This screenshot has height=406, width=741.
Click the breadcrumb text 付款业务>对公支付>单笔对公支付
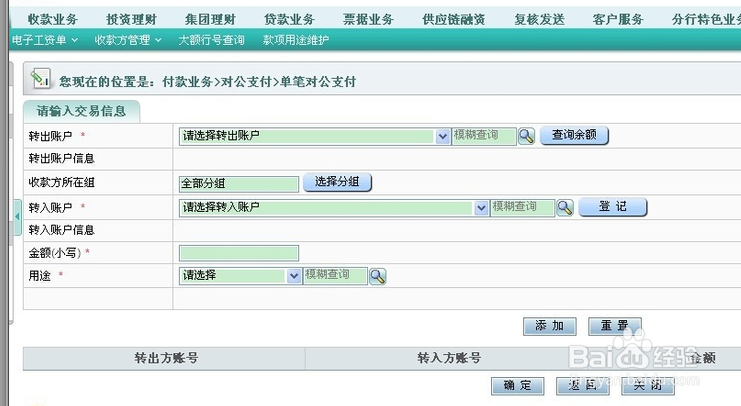pyautogui.click(x=259, y=82)
